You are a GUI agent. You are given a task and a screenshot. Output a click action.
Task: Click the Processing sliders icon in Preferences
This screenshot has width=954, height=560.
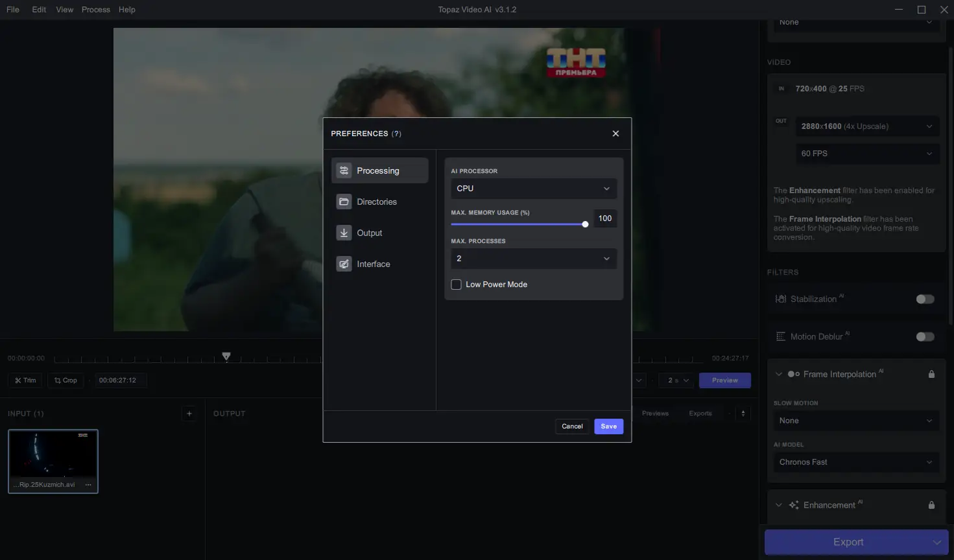344,170
